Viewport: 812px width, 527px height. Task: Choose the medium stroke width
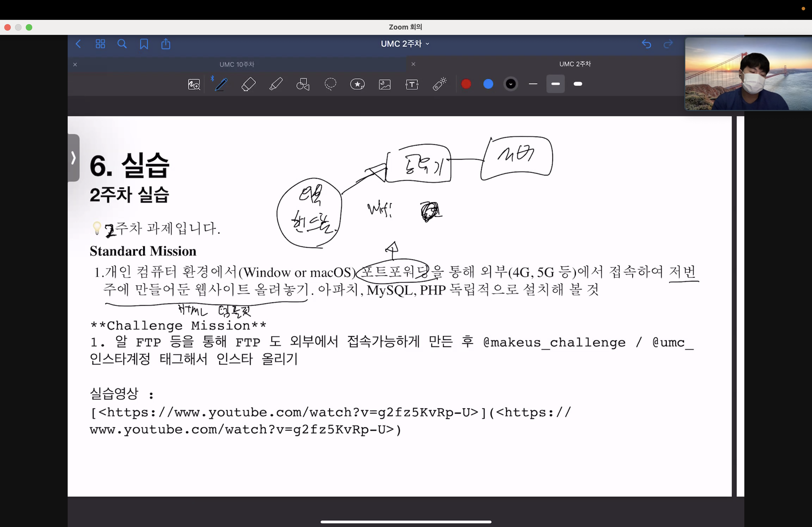tap(556, 84)
